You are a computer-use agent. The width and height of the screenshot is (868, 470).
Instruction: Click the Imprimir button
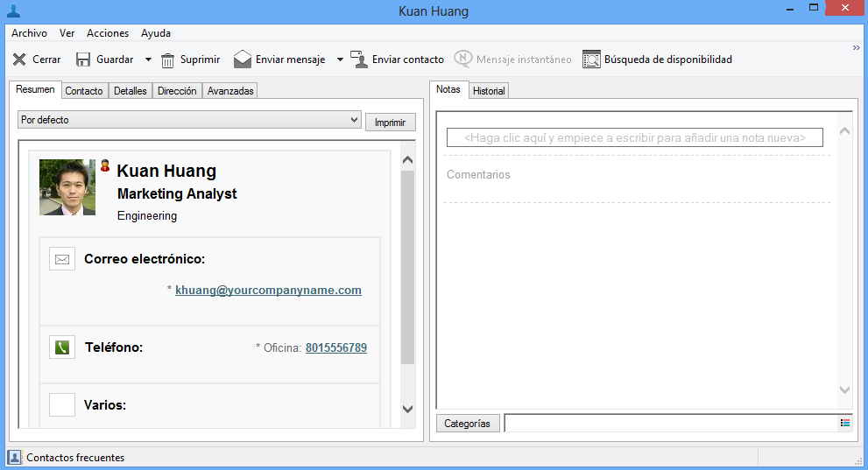click(x=391, y=123)
